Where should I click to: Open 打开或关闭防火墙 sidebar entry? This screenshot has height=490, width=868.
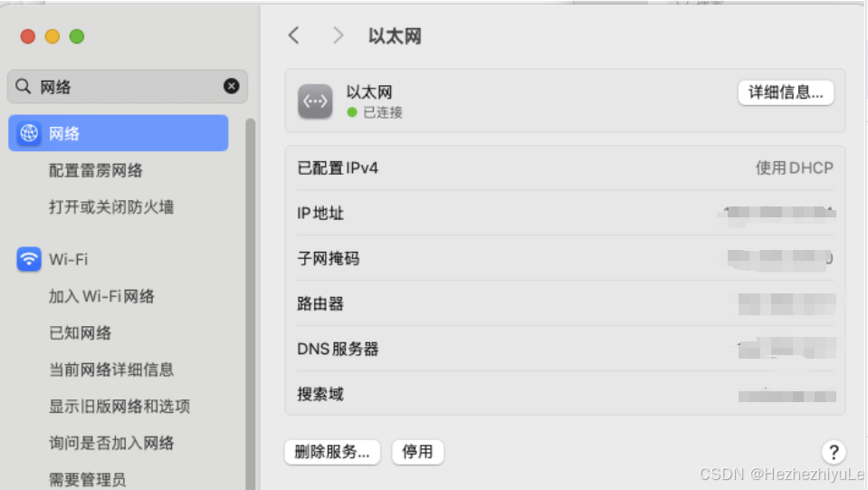pyautogui.click(x=111, y=207)
